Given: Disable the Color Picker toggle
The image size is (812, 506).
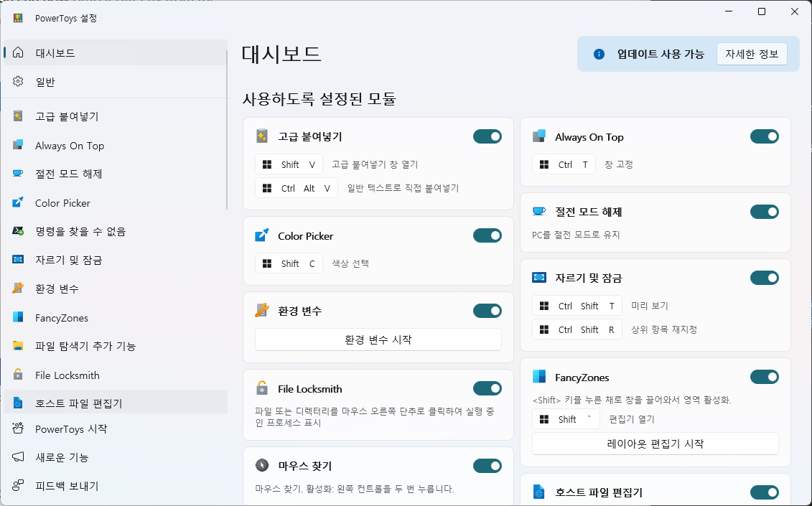Looking at the screenshot, I should (487, 235).
